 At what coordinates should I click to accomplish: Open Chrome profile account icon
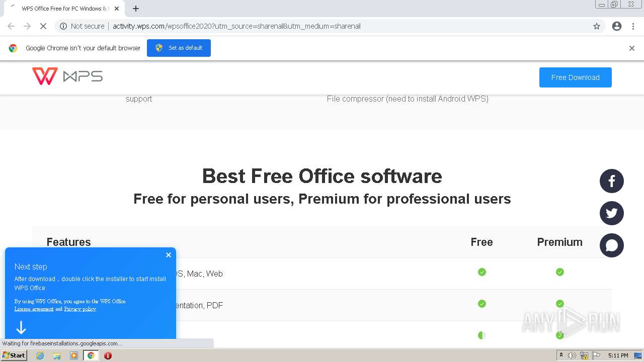pyautogui.click(x=617, y=26)
